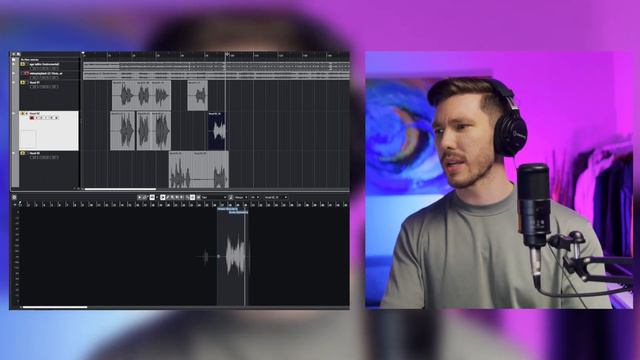Click the red record-enable button on the selected white track
Screen dimensions: 640x360
pos(32,118)
